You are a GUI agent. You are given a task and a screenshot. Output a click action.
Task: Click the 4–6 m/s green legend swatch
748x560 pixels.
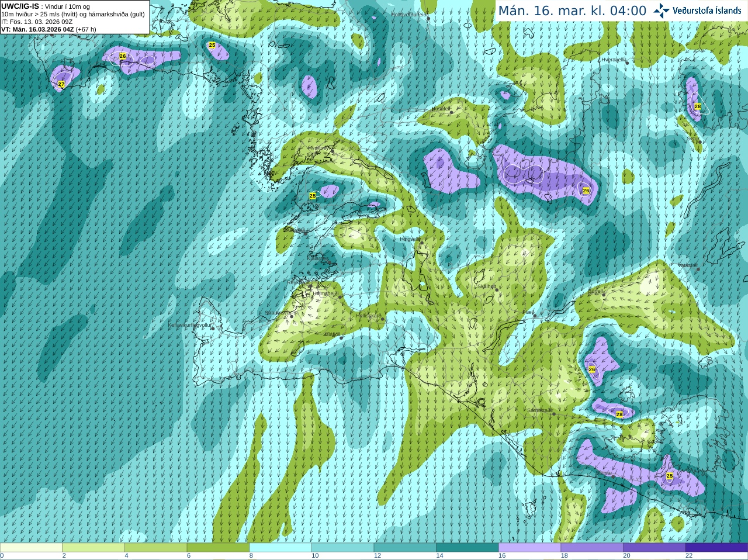155,548
